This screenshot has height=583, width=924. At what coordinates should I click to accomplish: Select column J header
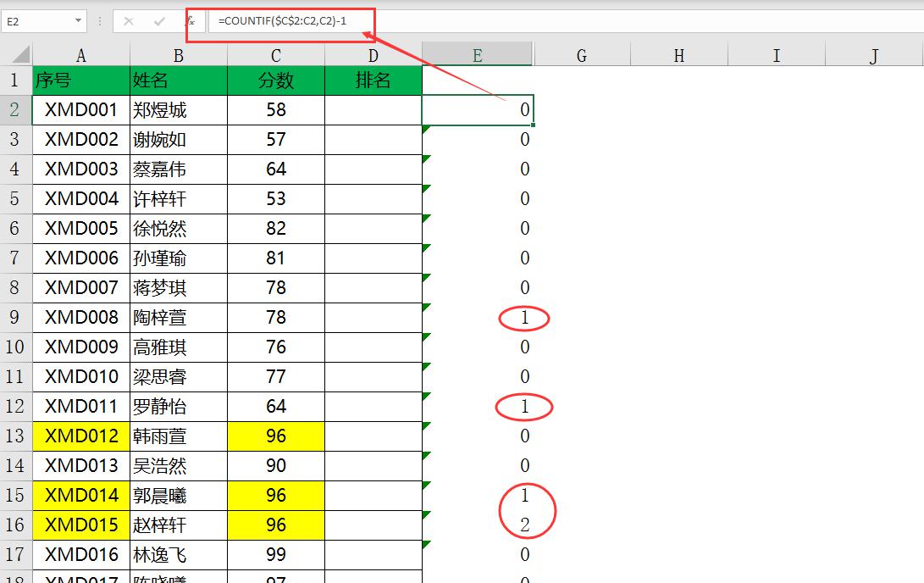(874, 55)
